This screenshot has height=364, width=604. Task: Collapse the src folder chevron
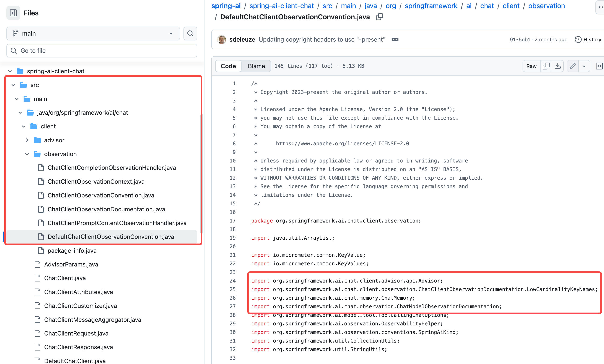14,85
